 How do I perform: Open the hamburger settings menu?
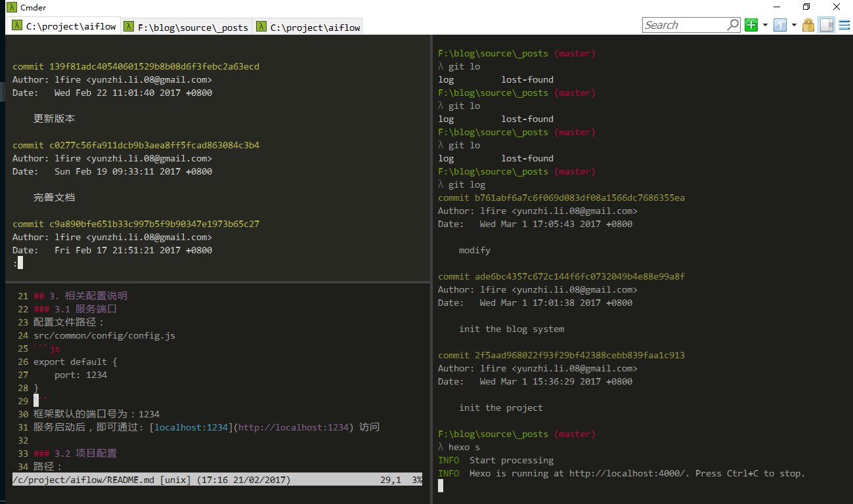tap(844, 25)
